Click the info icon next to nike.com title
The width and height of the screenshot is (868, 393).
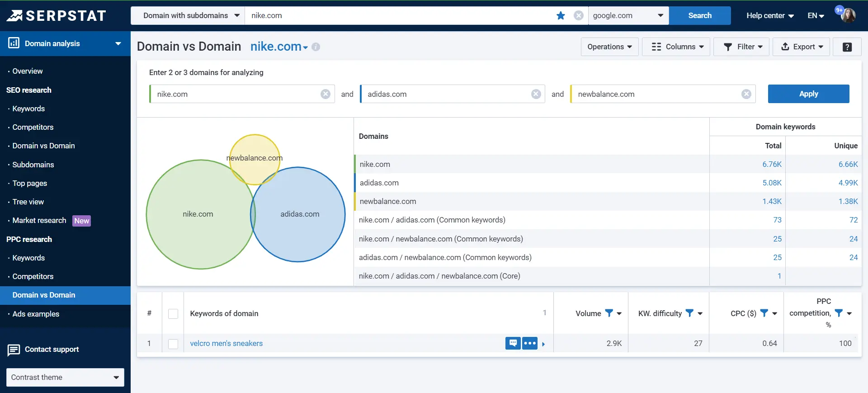[316, 47]
